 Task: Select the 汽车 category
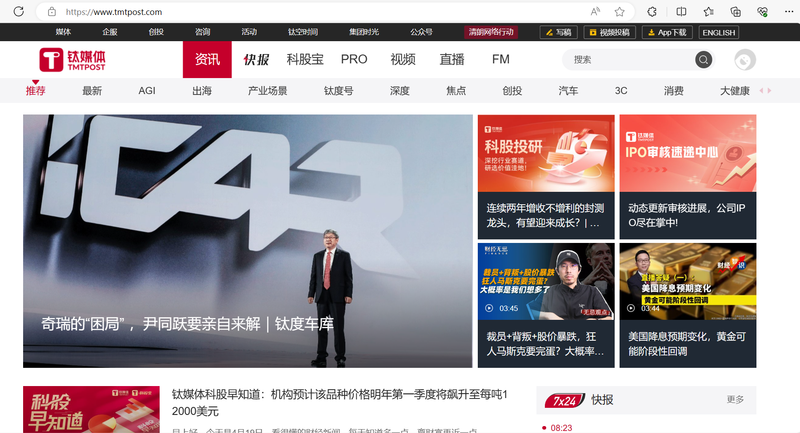pyautogui.click(x=568, y=91)
